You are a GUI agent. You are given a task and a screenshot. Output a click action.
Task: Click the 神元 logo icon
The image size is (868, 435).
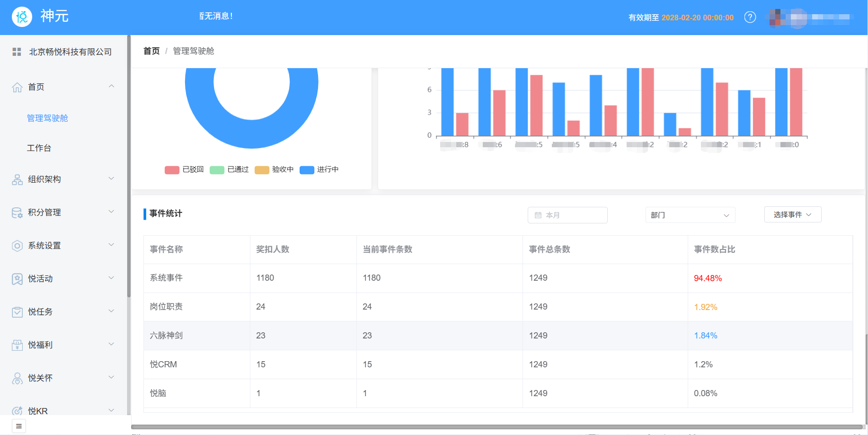(x=22, y=17)
